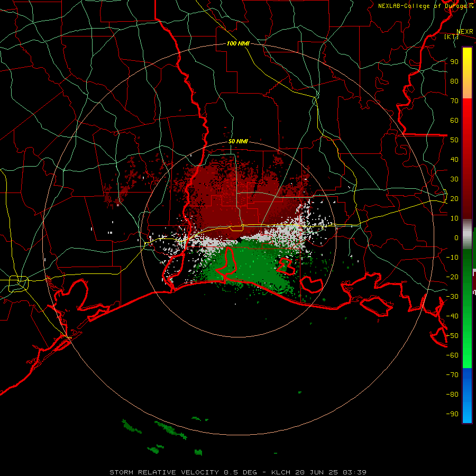Click the -30 value on the velocity scale

(452, 297)
